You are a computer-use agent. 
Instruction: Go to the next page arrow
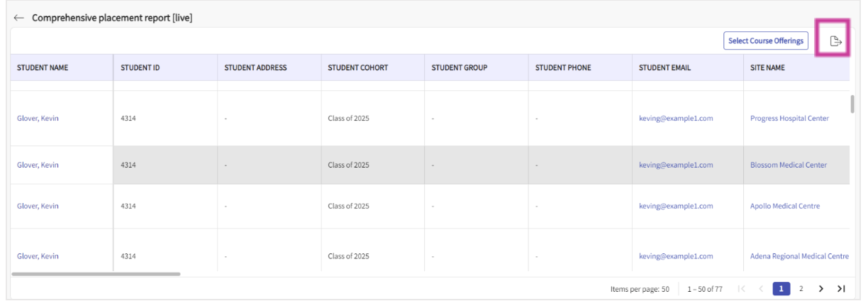tap(821, 289)
